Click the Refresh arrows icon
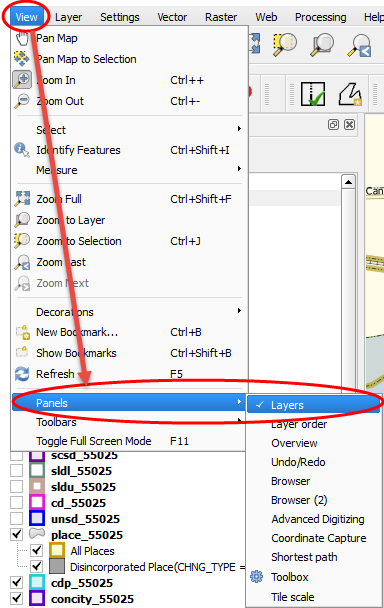The width and height of the screenshot is (384, 608). coord(22,374)
